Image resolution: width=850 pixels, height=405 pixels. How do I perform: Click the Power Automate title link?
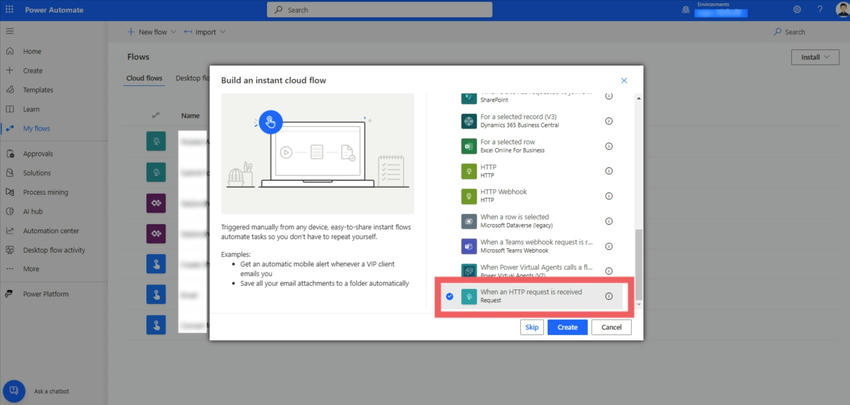click(54, 10)
